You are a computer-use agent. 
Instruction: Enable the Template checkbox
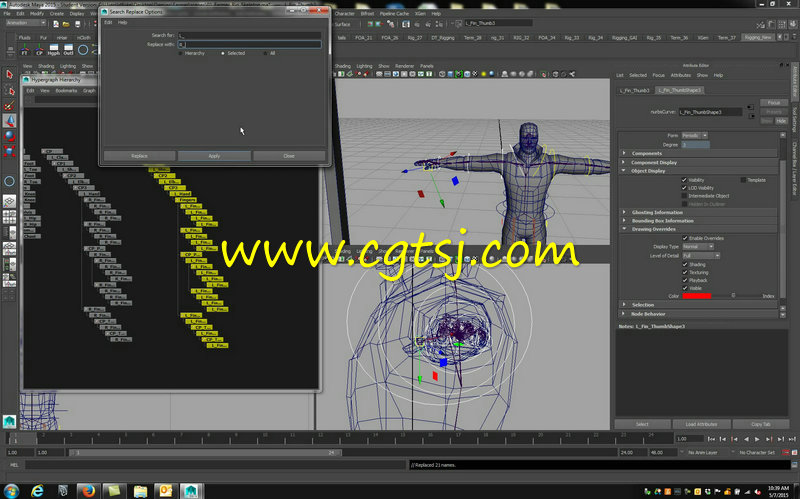click(743, 180)
